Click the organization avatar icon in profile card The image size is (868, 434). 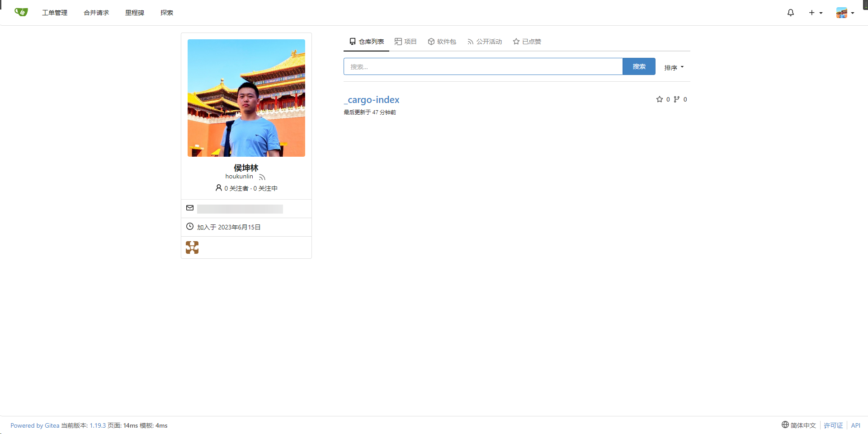pos(192,247)
